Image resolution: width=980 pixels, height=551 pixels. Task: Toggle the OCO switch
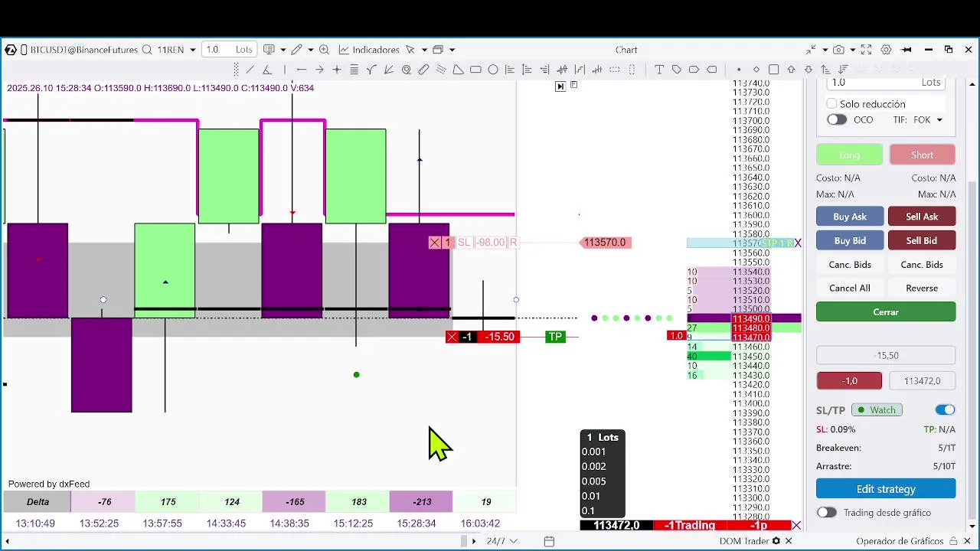837,120
